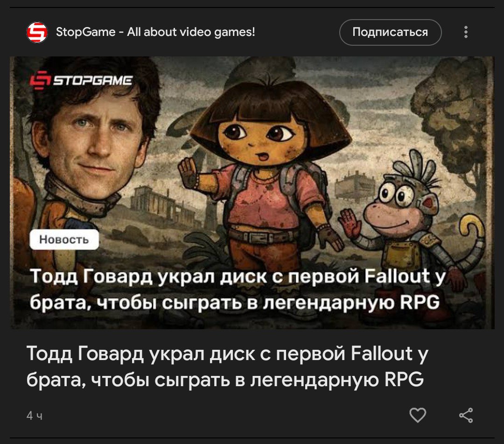The width and height of the screenshot is (504, 444).
Task: Select the Новость badge on the thumbnail
Action: [64, 239]
